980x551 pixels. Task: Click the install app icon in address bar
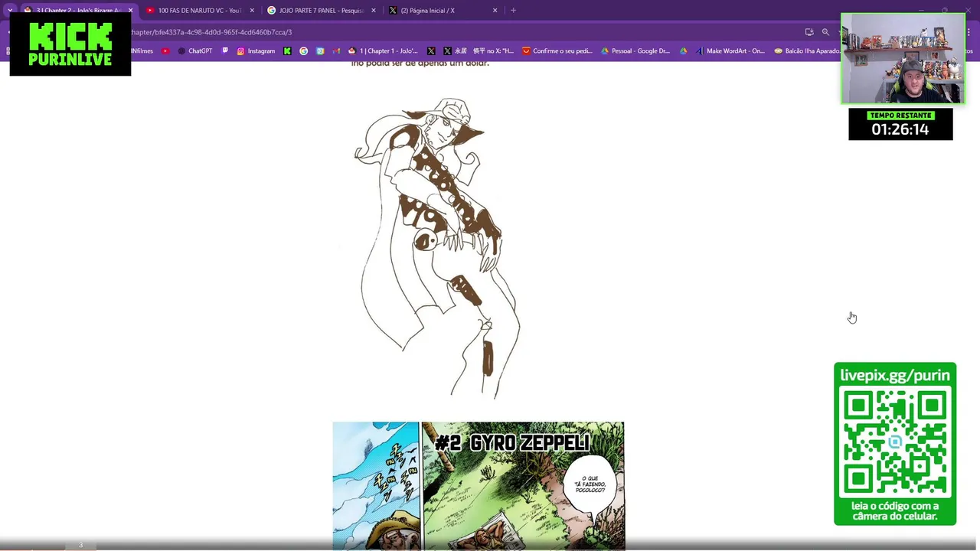coord(809,32)
